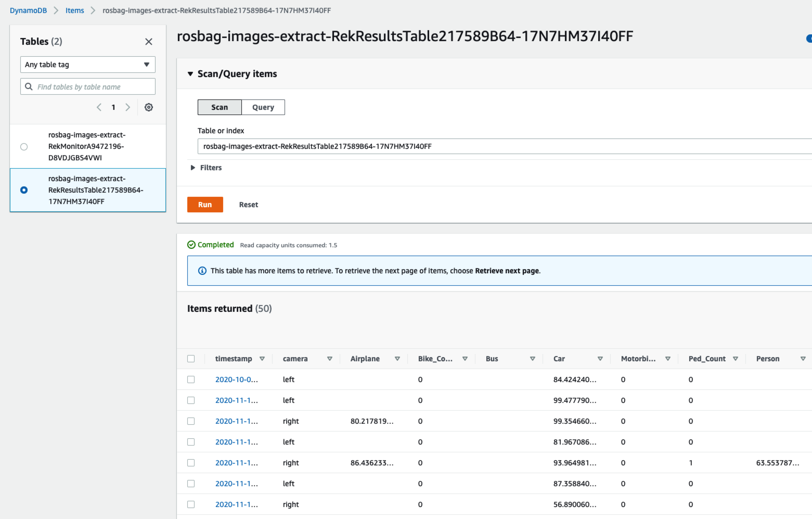The width and height of the screenshot is (812, 519).
Task: Click Car value 84.424240...
Action: click(x=575, y=380)
